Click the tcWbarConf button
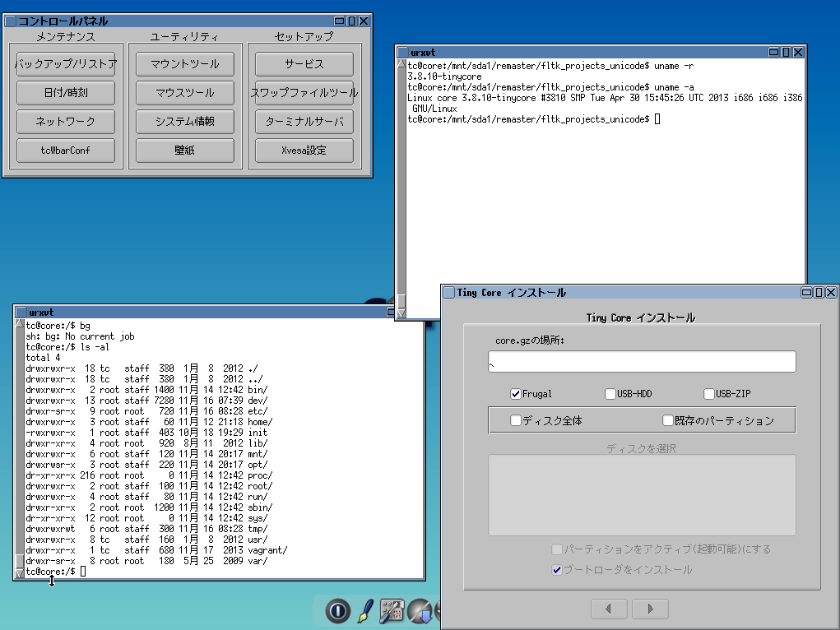This screenshot has width=840, height=630. click(66, 151)
